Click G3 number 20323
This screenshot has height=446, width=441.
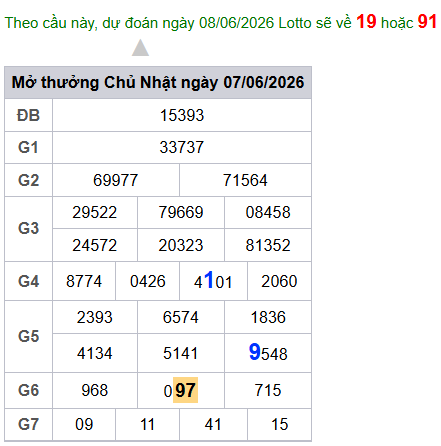(x=181, y=245)
